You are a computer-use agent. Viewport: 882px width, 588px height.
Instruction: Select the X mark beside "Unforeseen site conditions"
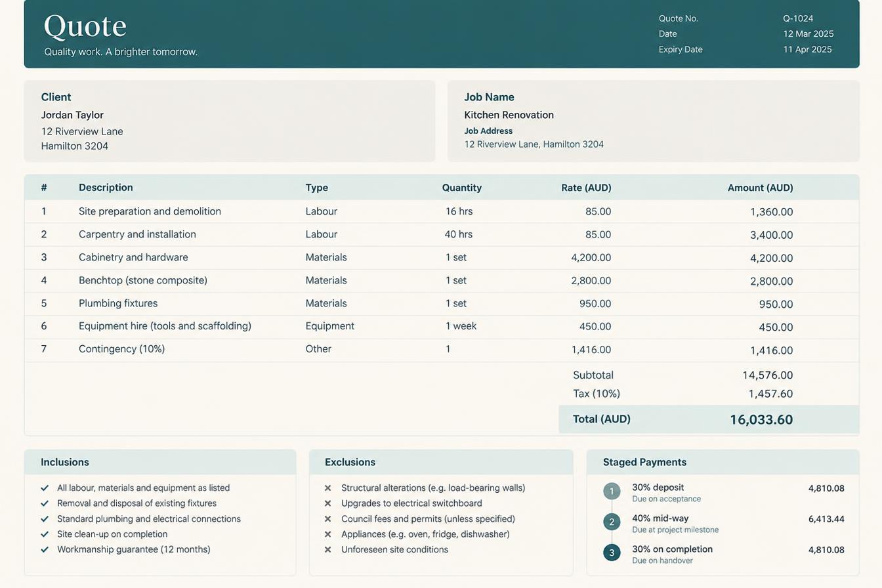point(327,549)
